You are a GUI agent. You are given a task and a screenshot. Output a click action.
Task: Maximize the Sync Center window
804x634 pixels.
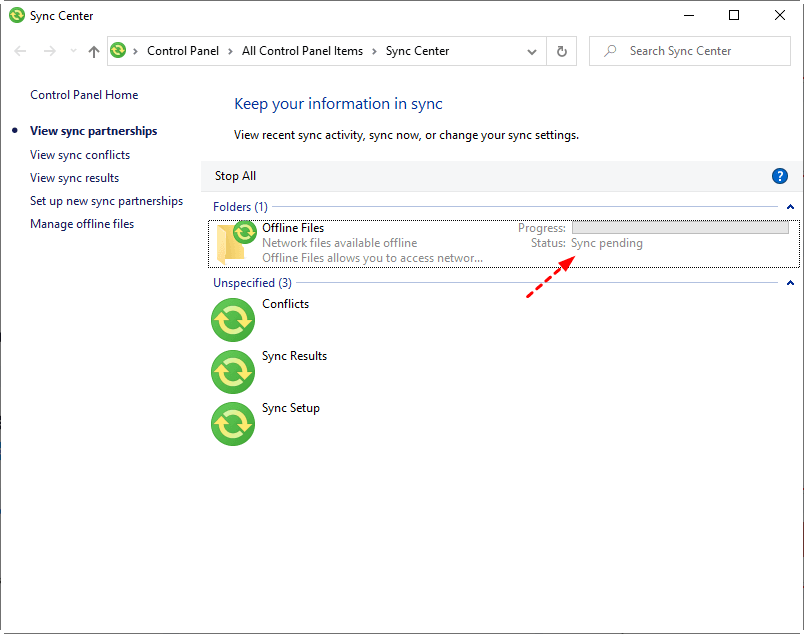click(x=734, y=15)
